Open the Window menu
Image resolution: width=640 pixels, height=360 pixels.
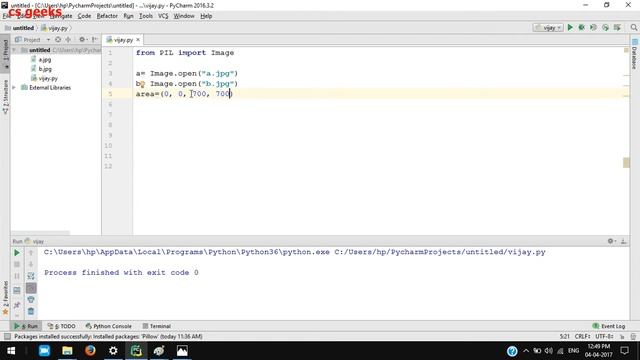click(184, 16)
